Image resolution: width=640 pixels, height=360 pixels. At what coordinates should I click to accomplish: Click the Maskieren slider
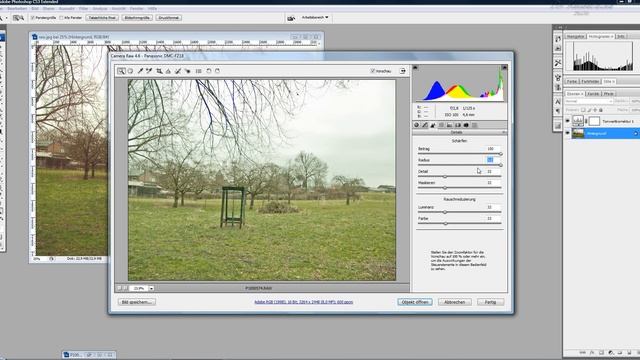[x=459, y=188]
